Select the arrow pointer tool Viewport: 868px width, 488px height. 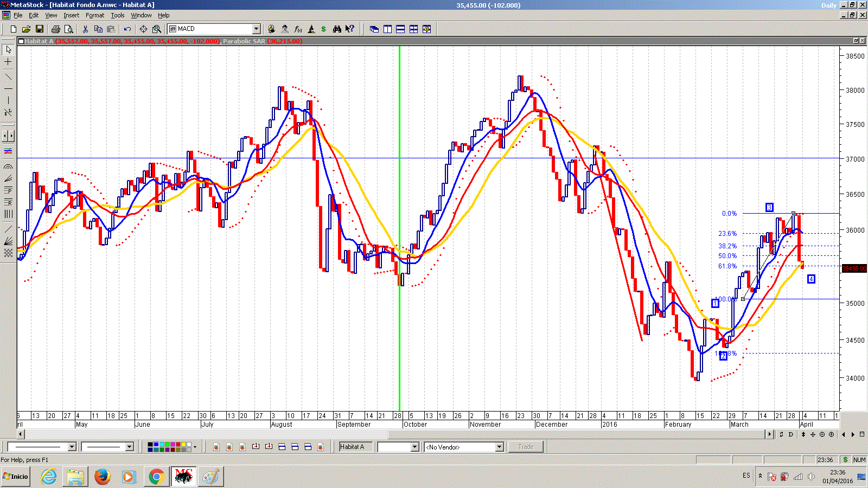click(x=8, y=49)
